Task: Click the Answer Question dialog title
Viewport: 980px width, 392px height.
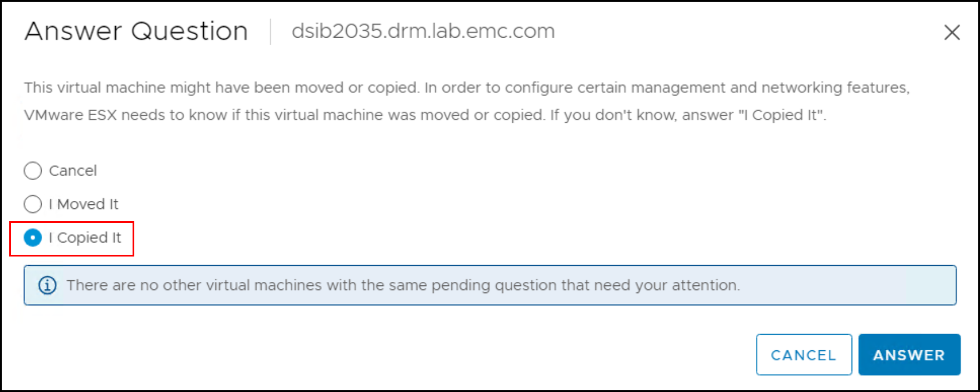Action: coord(136,31)
